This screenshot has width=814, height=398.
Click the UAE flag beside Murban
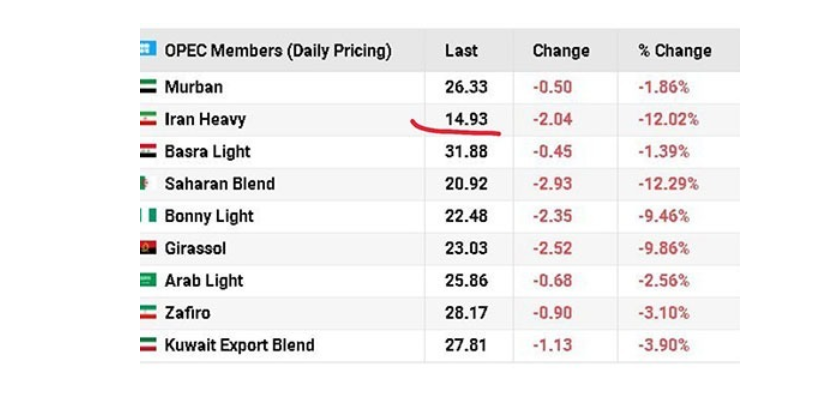coord(148,86)
